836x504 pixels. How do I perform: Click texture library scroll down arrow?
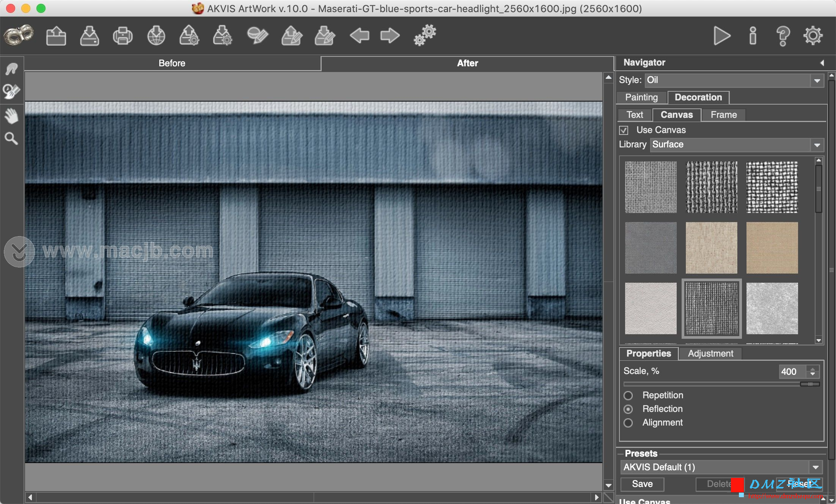pos(819,340)
